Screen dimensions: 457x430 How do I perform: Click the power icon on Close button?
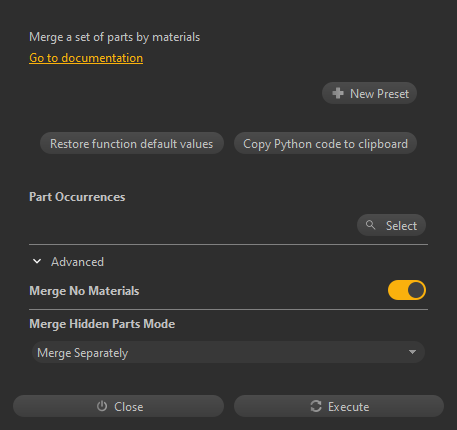[x=102, y=406]
